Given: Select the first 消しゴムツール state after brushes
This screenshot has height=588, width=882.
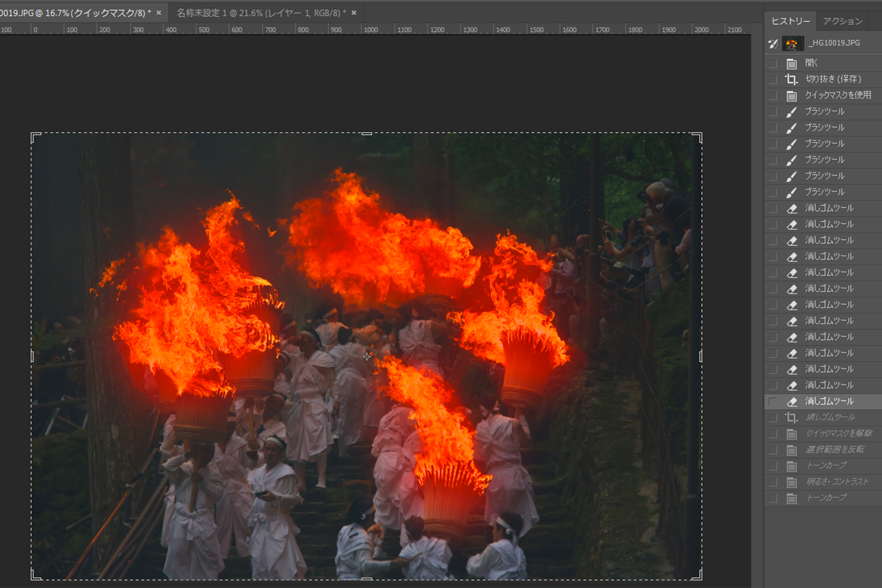Looking at the screenshot, I should click(824, 209).
